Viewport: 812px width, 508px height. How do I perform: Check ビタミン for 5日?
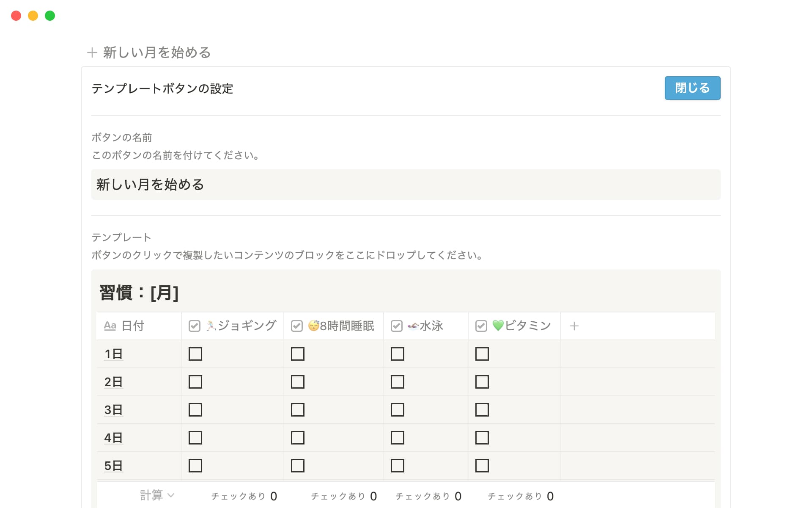[482, 466]
